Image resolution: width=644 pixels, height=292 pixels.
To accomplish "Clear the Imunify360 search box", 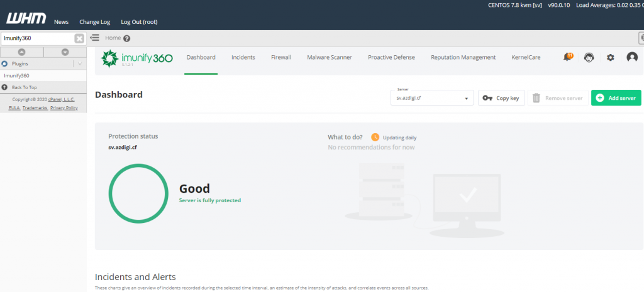I will [79, 38].
